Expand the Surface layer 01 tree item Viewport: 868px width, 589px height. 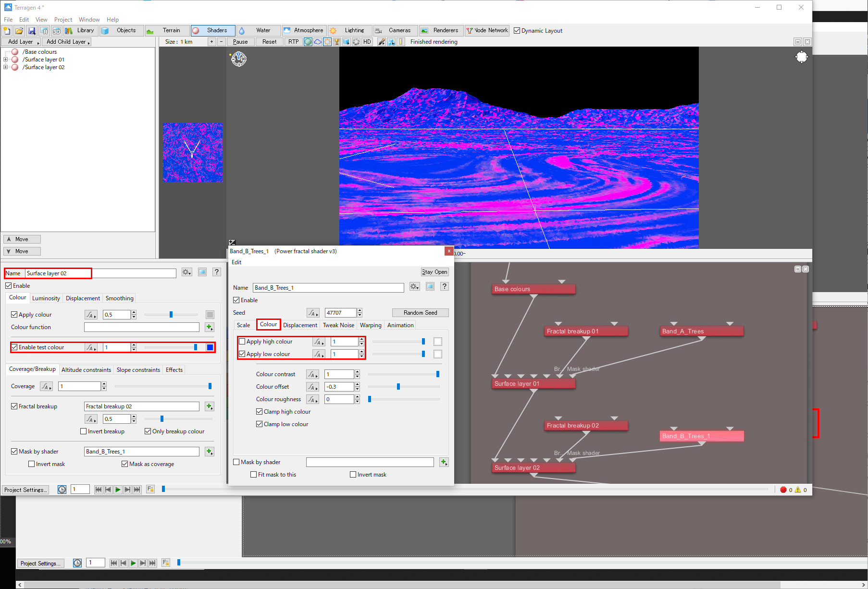[6, 60]
